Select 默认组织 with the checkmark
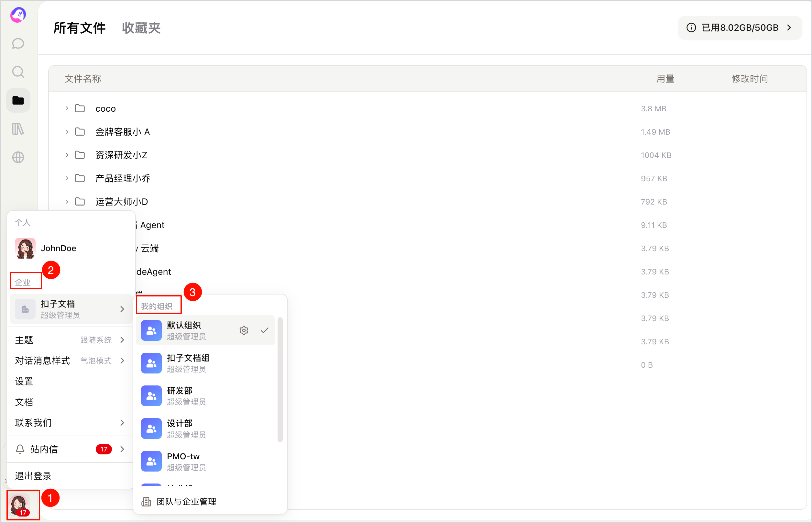Screen dimensions: 812x523 click(x=205, y=330)
